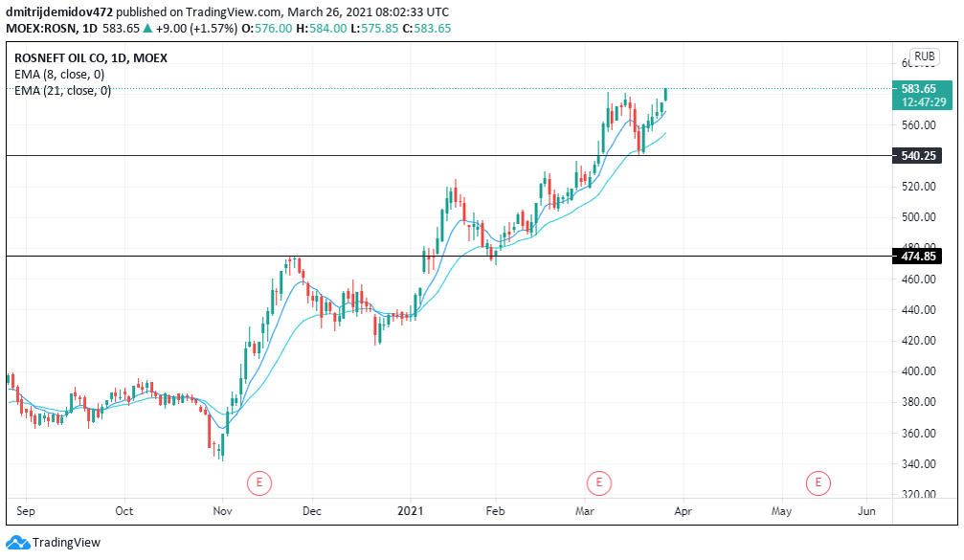Click the countdown timer 12:47:29
Screen dimensions: 964x560
[924, 102]
